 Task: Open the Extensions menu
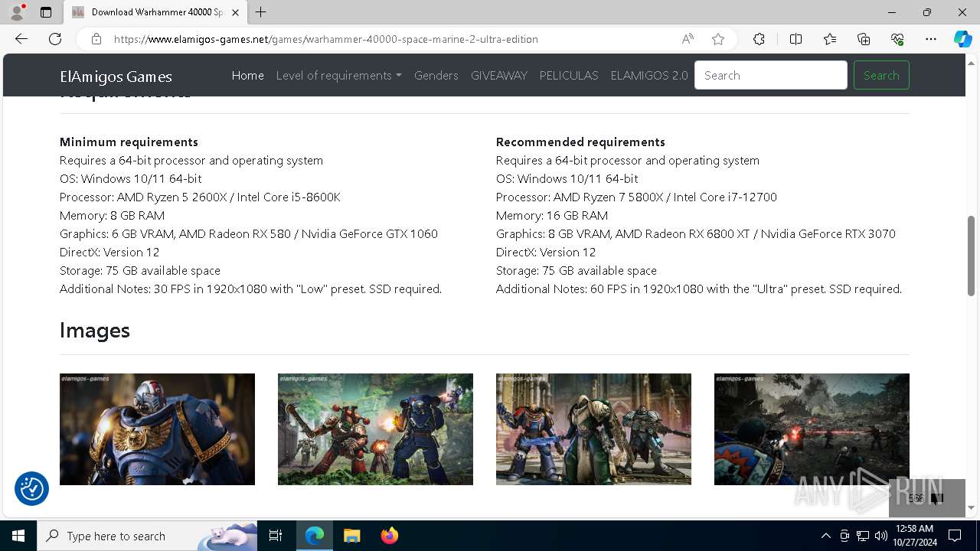pyautogui.click(x=759, y=39)
